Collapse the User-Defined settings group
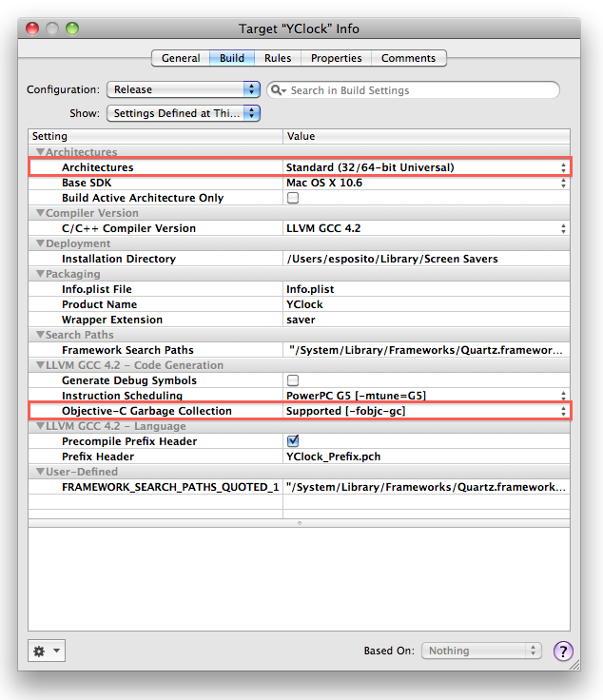The width and height of the screenshot is (603, 700). point(40,472)
